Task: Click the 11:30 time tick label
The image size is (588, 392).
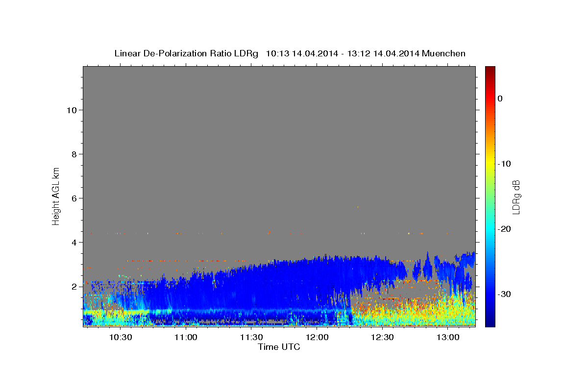Action: coord(251,338)
